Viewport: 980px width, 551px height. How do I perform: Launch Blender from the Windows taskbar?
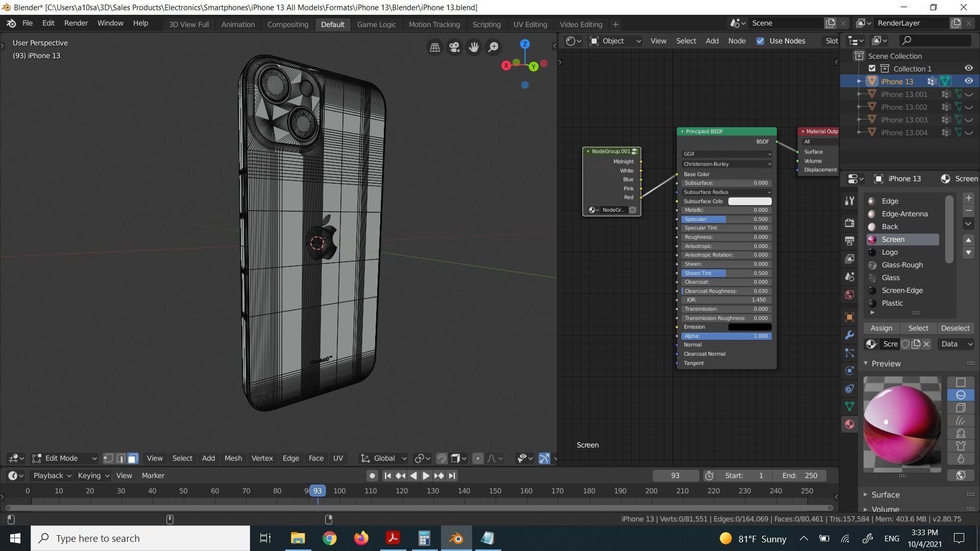pyautogui.click(x=456, y=538)
